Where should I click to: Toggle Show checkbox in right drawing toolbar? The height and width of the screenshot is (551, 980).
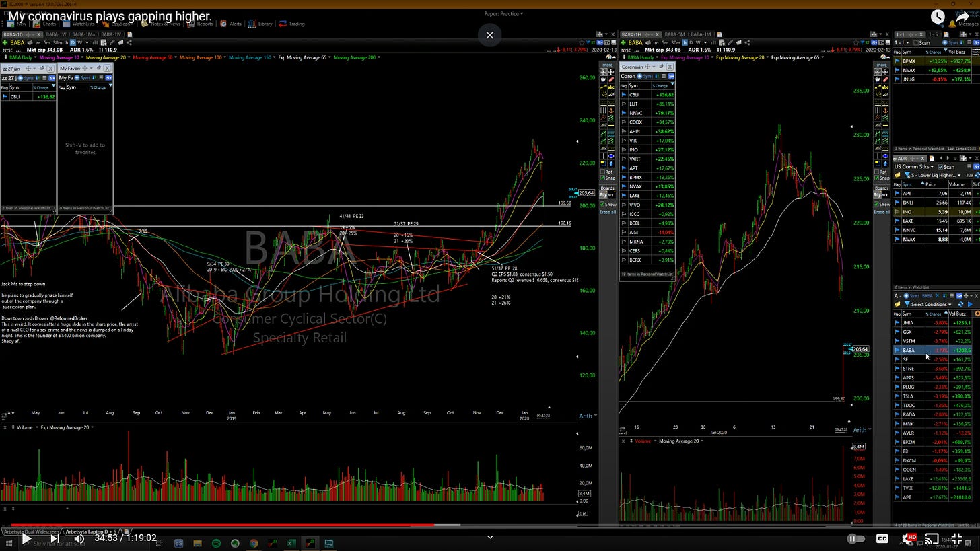[877, 204]
